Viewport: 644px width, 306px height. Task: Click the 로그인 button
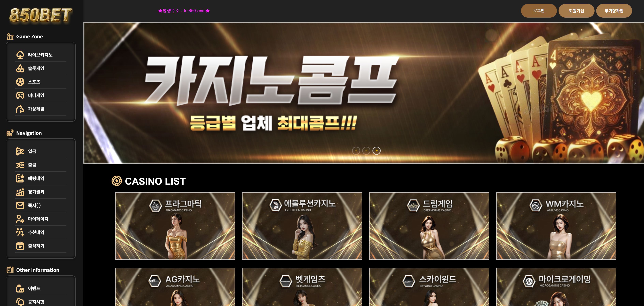tap(539, 11)
